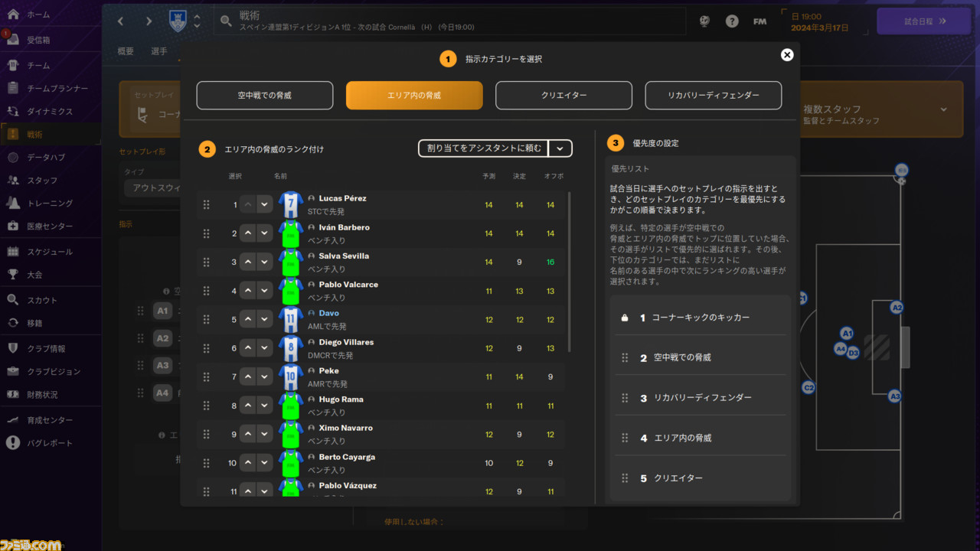980x551 pixels.
Task: Open the club switcher chevrons by badge
Action: (x=197, y=21)
